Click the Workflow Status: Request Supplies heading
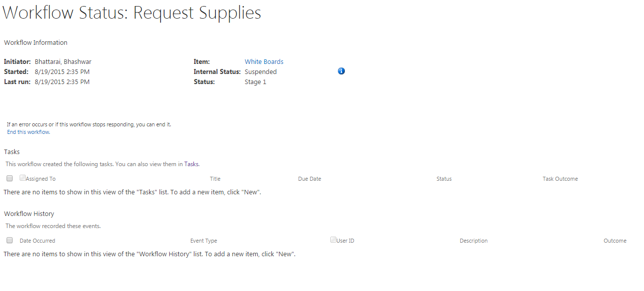 [x=132, y=13]
